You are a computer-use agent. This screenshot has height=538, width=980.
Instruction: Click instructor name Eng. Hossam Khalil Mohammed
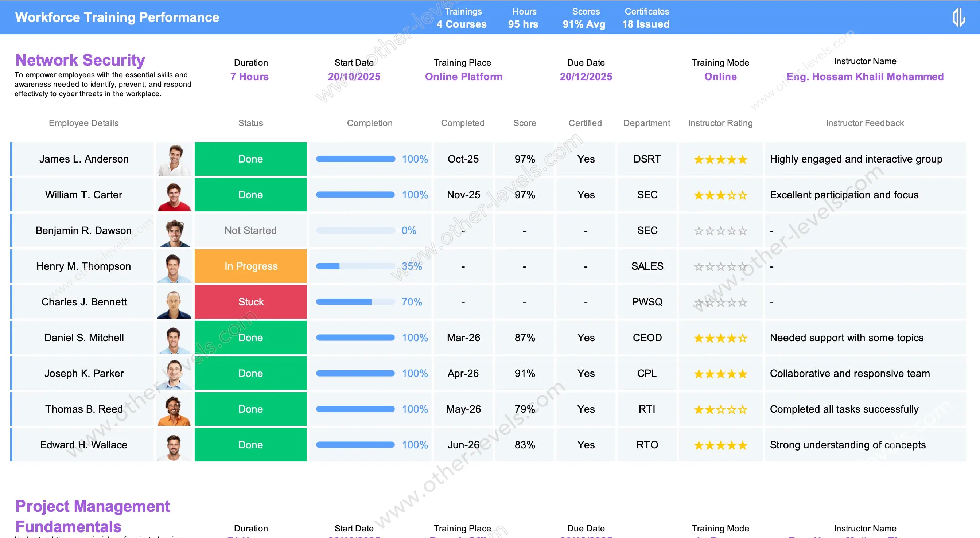click(865, 77)
